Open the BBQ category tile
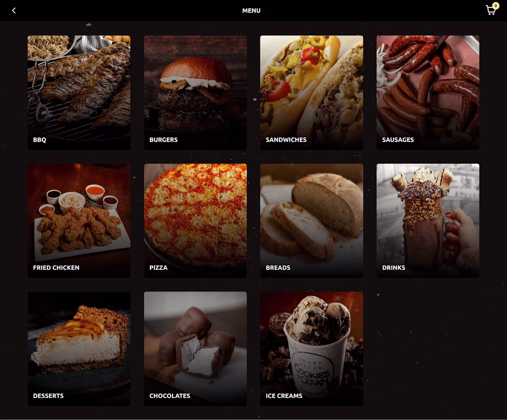 tap(79, 93)
